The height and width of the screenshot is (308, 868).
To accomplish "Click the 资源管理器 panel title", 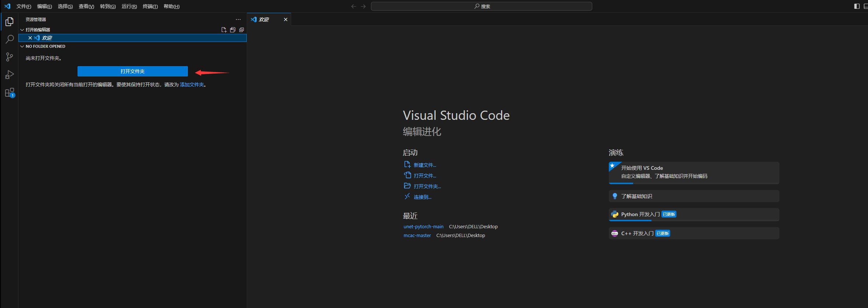I will [36, 19].
